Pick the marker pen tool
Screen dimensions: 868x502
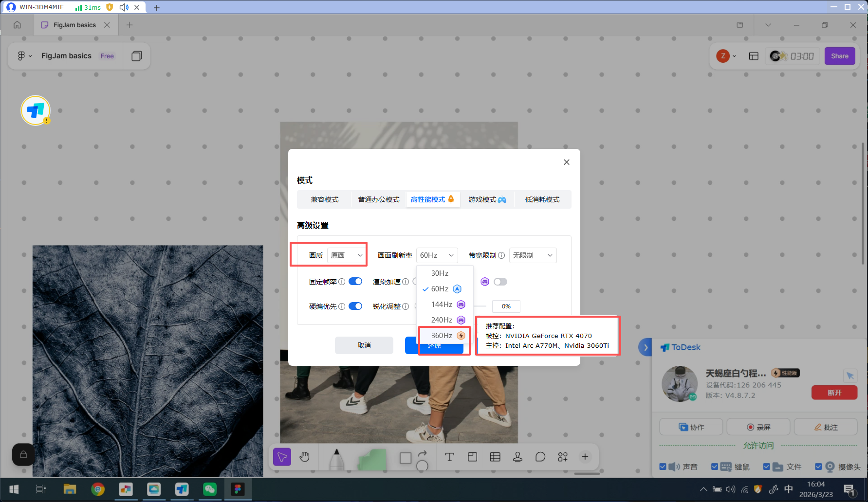(336, 459)
